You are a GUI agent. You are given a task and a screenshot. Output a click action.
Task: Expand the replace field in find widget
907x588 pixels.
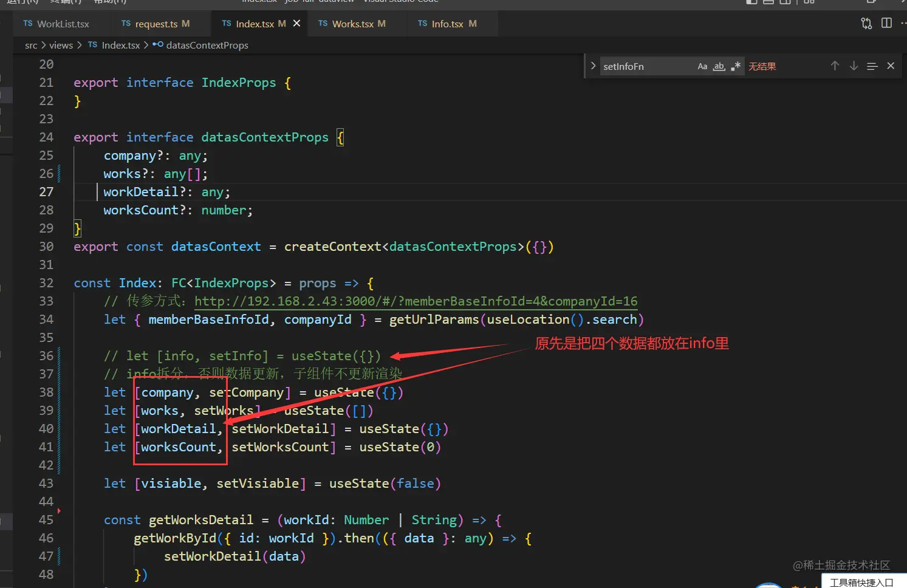click(x=593, y=66)
